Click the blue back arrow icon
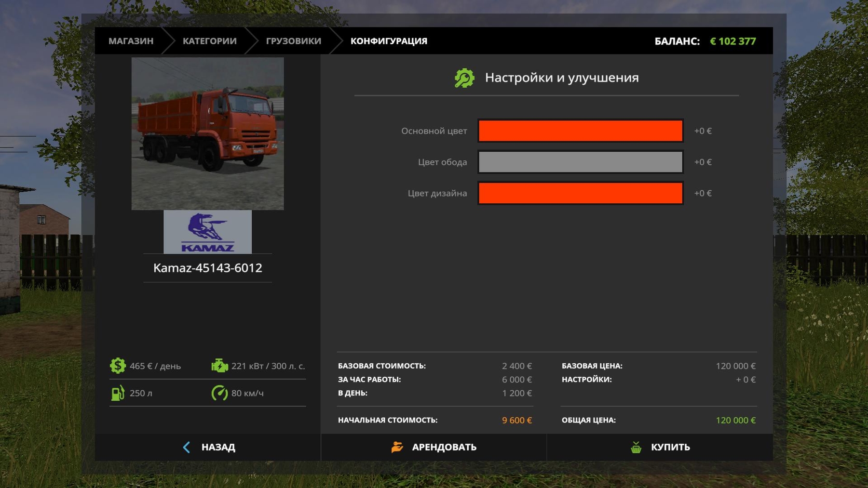The width and height of the screenshot is (868, 488). click(x=187, y=447)
